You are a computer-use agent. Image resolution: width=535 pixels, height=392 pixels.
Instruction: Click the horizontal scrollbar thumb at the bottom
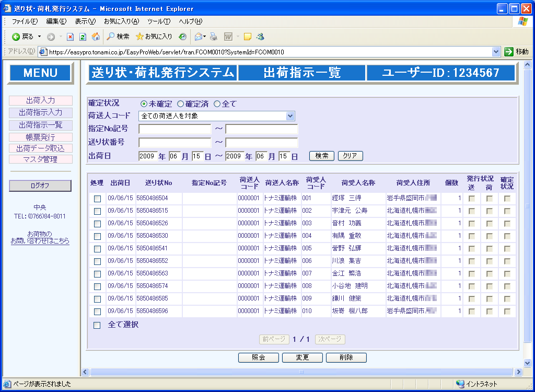[301, 372]
